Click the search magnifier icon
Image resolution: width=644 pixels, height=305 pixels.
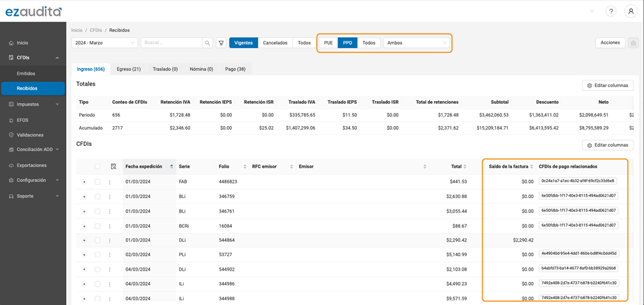pos(207,43)
